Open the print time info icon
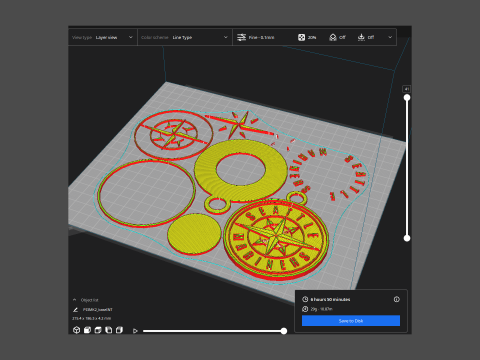480x360 pixels. point(396,299)
